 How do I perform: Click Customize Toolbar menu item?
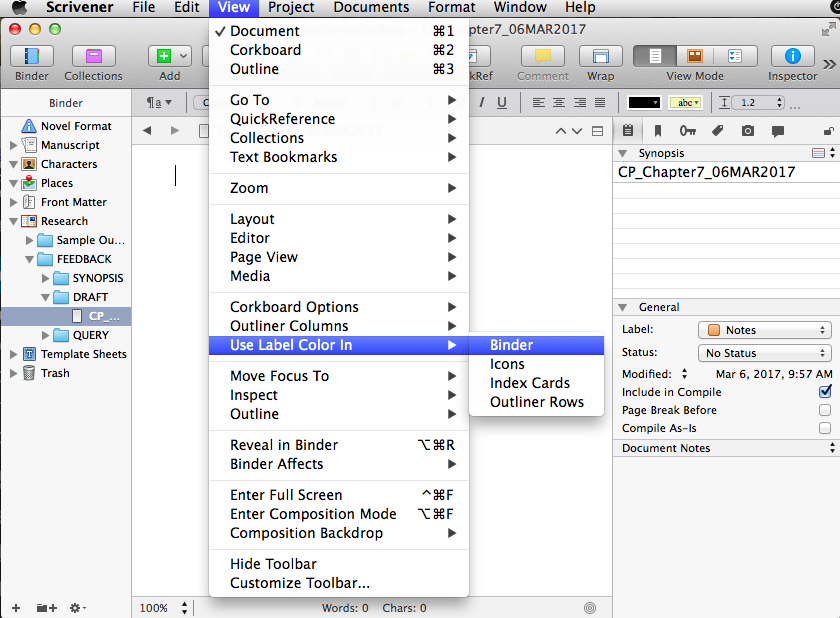pyautogui.click(x=339, y=583)
